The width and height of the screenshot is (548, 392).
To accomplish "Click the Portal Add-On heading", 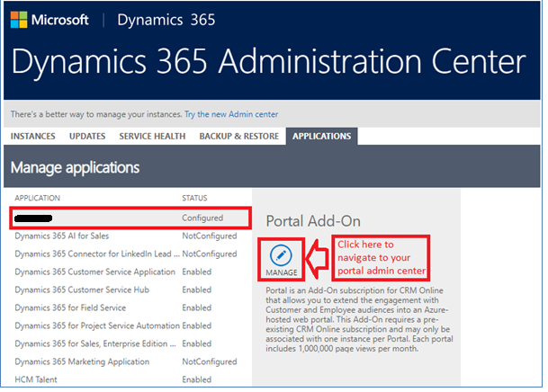I will coord(313,221).
